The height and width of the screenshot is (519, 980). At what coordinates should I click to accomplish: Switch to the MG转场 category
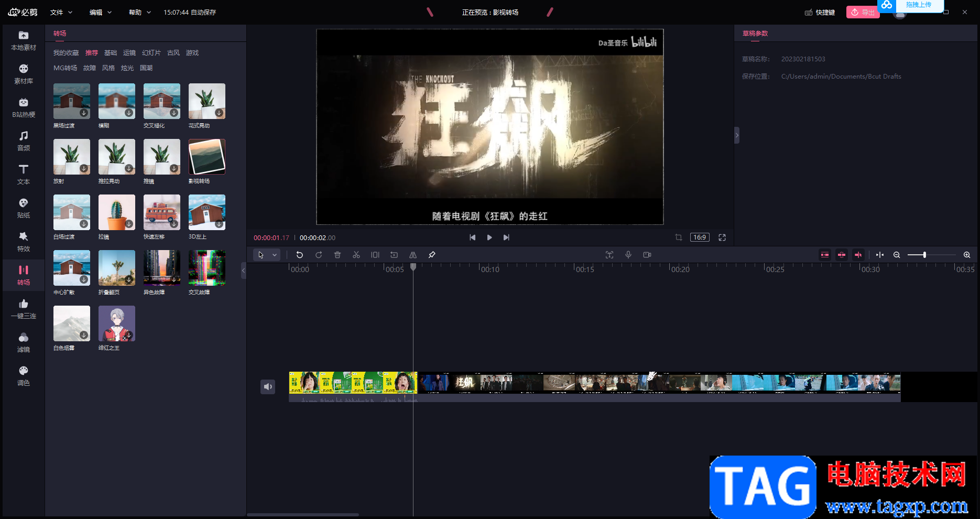[x=66, y=68]
